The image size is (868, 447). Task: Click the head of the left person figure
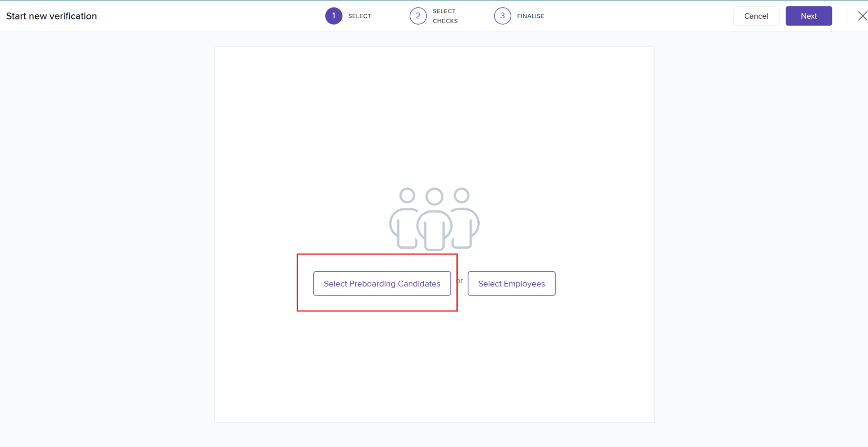point(407,196)
